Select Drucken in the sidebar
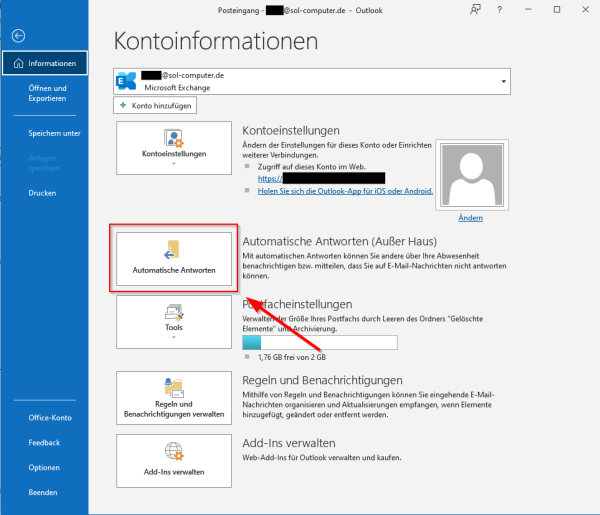 pos(42,193)
